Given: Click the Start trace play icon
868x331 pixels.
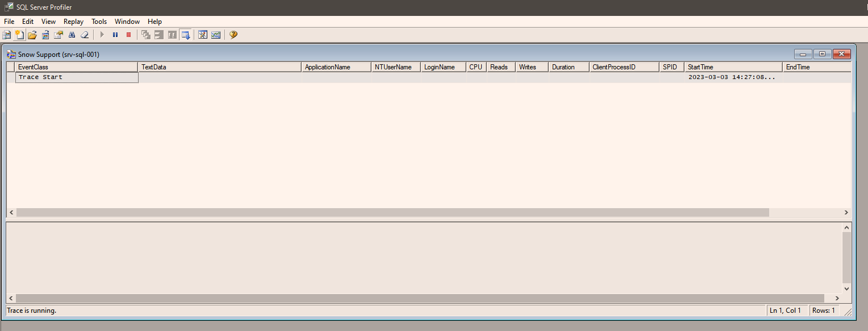Looking at the screenshot, I should click(x=102, y=35).
